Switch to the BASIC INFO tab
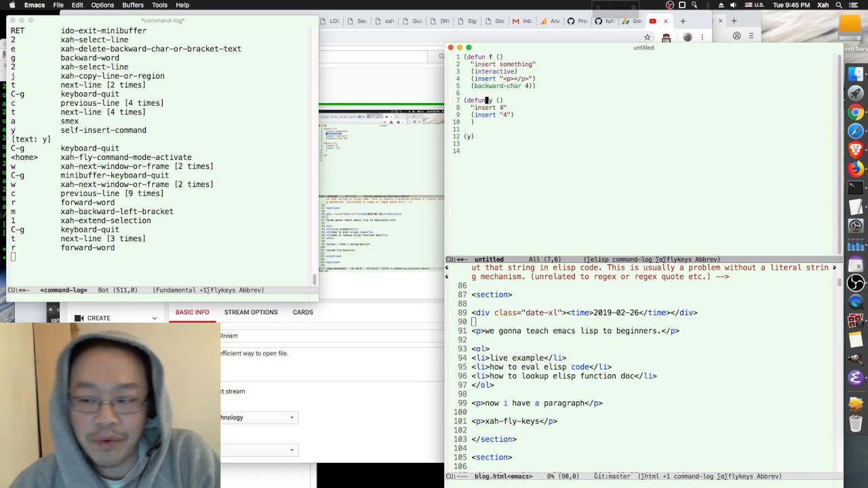The width and height of the screenshot is (868, 488). coord(193,312)
